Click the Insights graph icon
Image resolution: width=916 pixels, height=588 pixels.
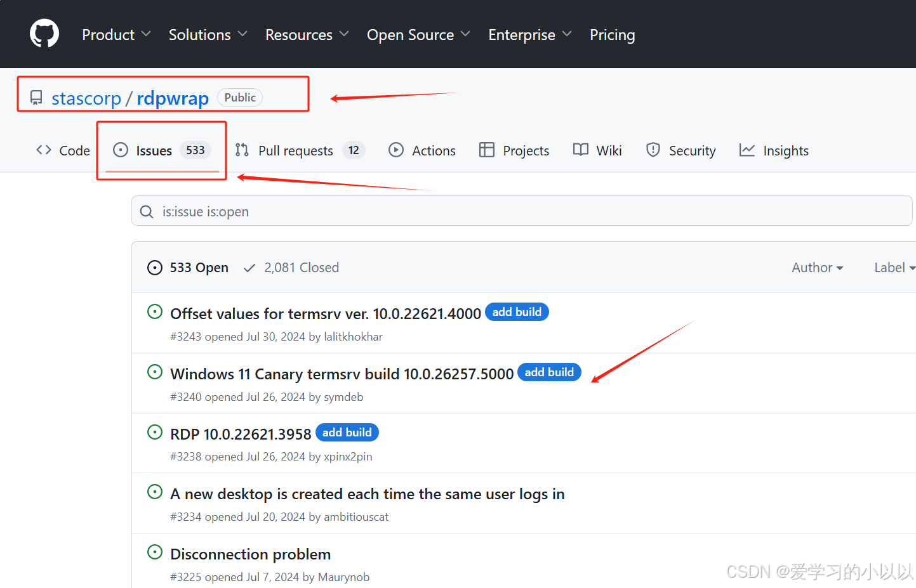pyautogui.click(x=747, y=150)
